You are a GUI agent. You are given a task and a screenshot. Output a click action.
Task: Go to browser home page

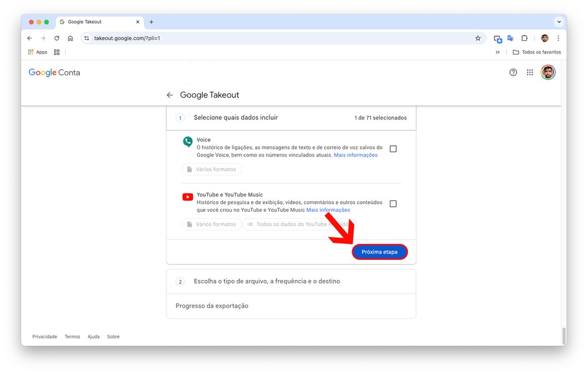(x=70, y=38)
